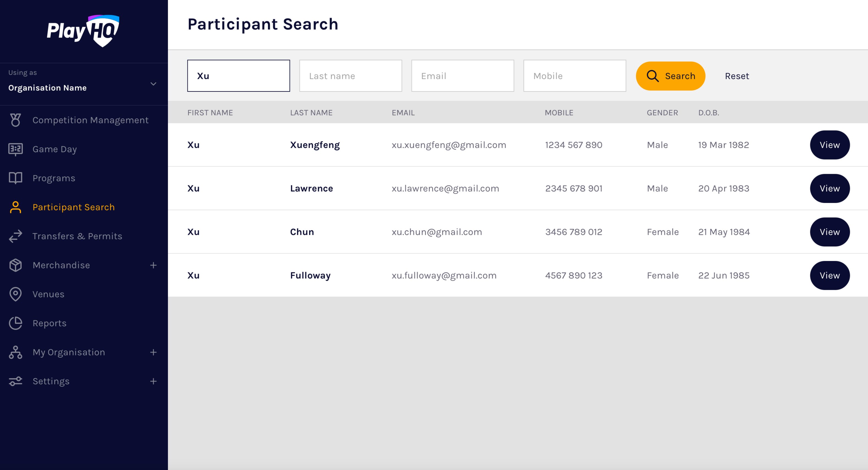Image resolution: width=868 pixels, height=470 pixels.
Task: Click the Reset link
Action: (x=737, y=76)
